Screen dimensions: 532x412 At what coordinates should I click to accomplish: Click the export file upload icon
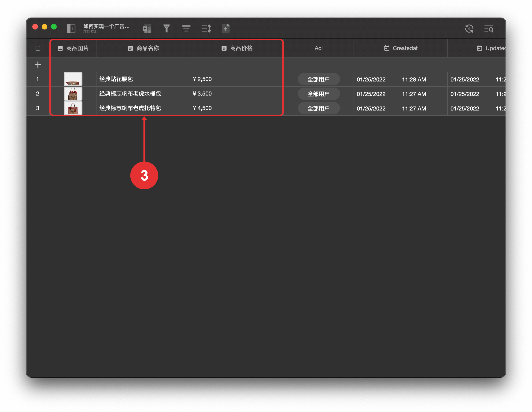pos(225,29)
